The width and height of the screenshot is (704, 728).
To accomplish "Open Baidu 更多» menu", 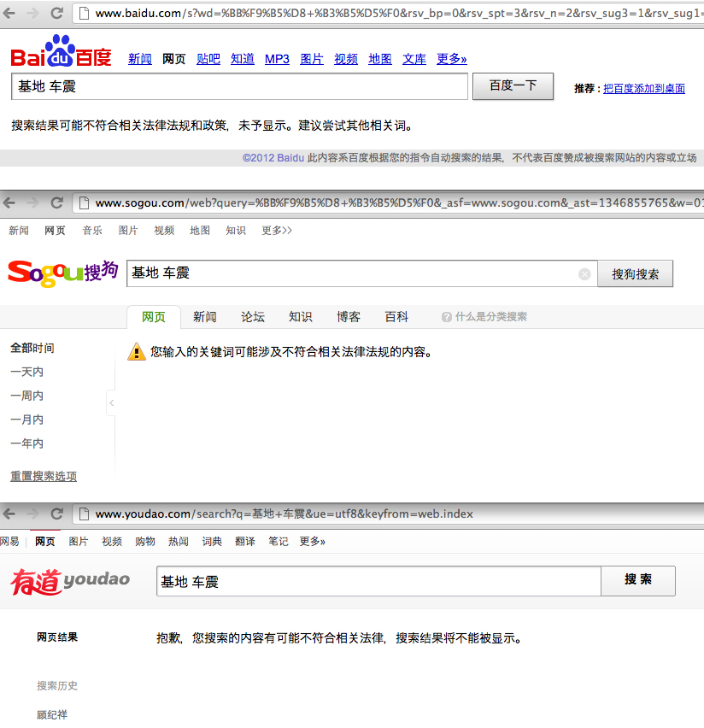I will coord(451,59).
